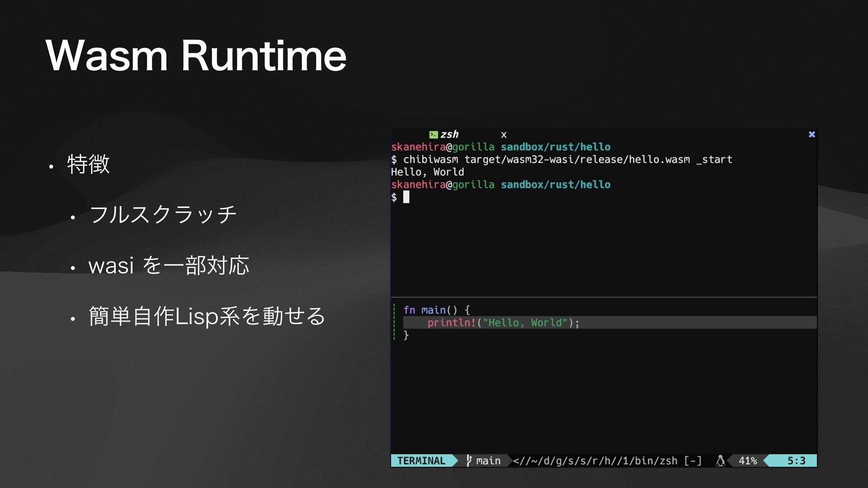Screen dimensions: 868x488
Task: Click the Hello, World output line
Action: point(427,172)
